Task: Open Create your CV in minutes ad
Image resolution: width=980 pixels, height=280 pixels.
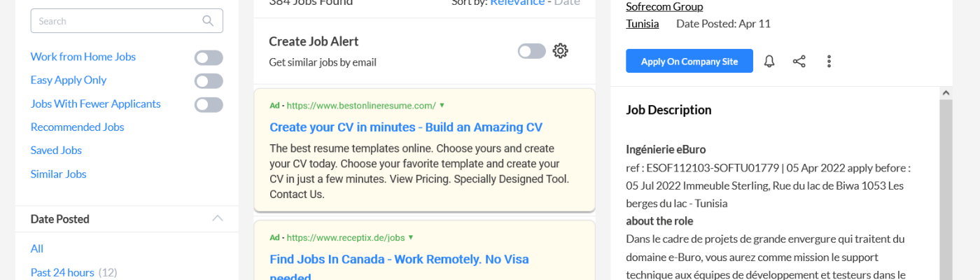Action: 406,127
